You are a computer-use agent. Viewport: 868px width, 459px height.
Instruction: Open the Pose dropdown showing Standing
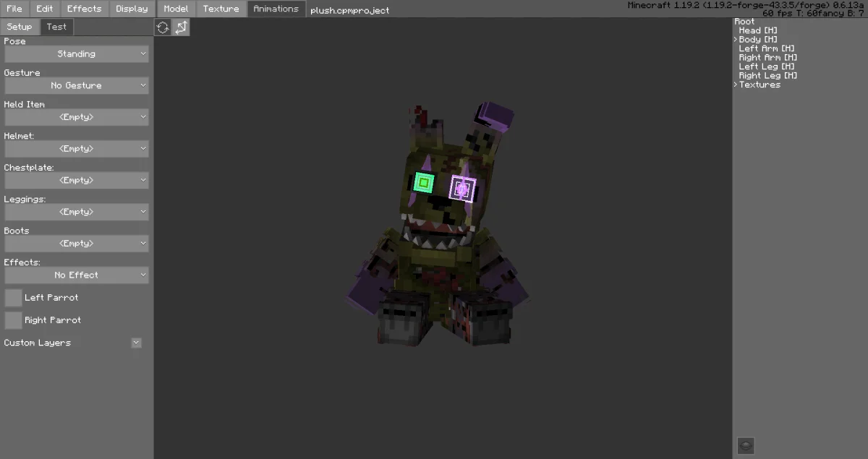pos(77,54)
